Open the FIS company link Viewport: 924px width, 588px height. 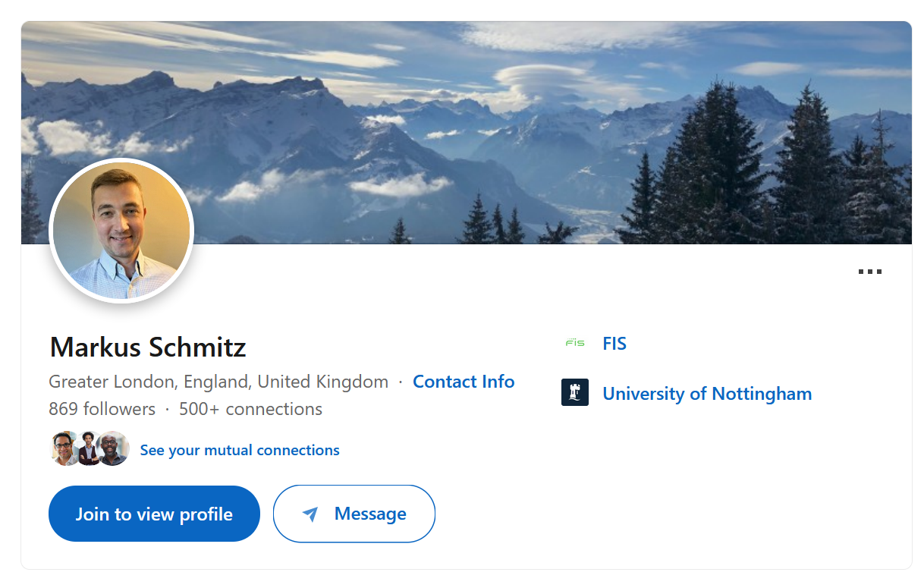tap(614, 344)
